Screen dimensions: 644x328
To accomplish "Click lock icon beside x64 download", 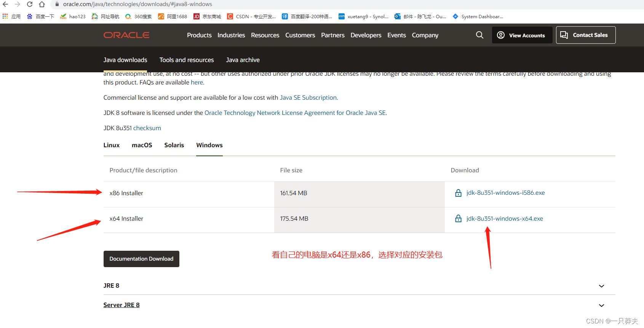I will pos(459,218).
